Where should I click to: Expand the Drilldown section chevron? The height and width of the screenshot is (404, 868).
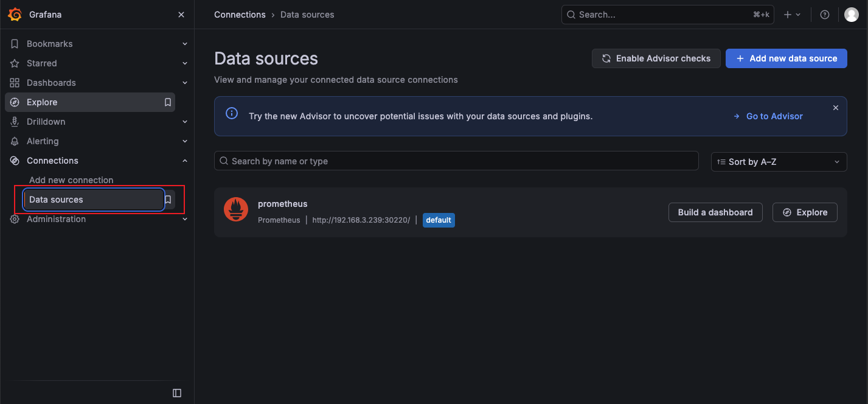(x=185, y=122)
